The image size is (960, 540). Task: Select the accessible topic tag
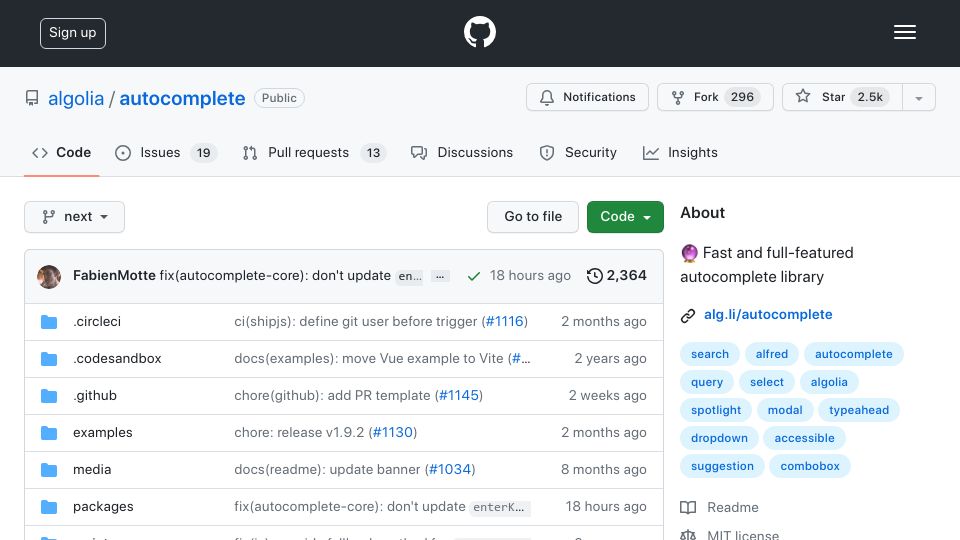click(x=804, y=438)
